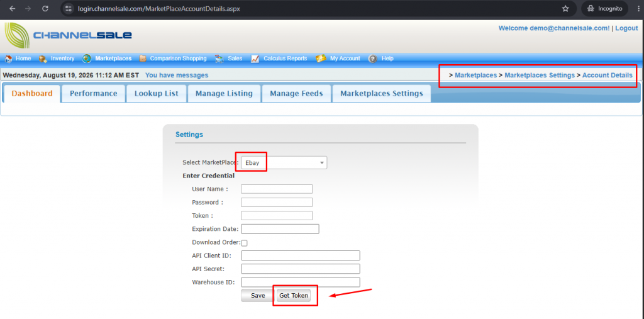The height and width of the screenshot is (319, 644).
Task: Click the Warehouse ID field
Action: [x=301, y=282]
